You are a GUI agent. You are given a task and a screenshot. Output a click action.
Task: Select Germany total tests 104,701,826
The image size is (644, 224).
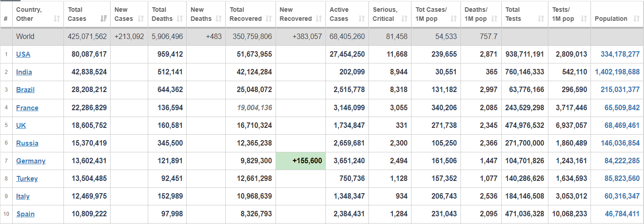pos(525,161)
